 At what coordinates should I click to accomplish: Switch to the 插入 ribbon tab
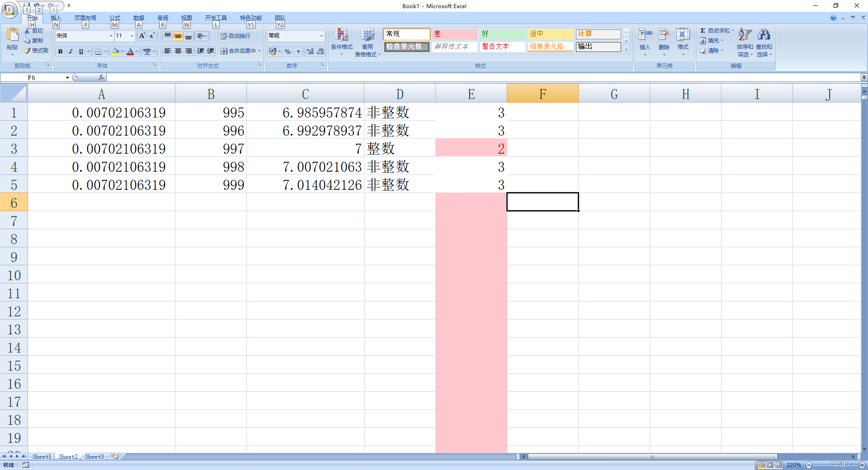tap(56, 18)
